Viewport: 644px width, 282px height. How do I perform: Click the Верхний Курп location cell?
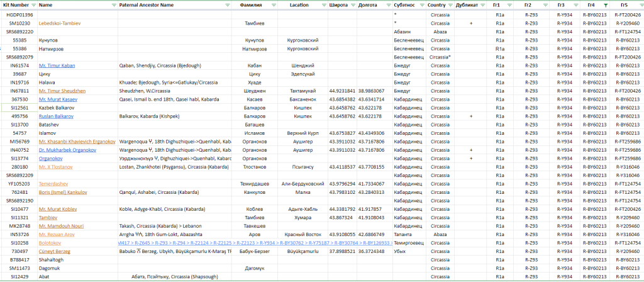(303, 133)
